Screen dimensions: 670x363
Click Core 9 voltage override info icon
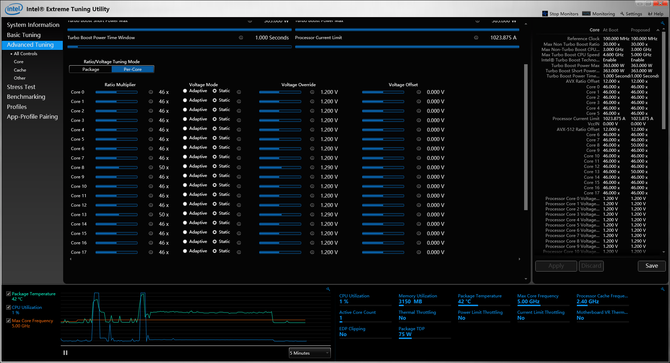312,177
